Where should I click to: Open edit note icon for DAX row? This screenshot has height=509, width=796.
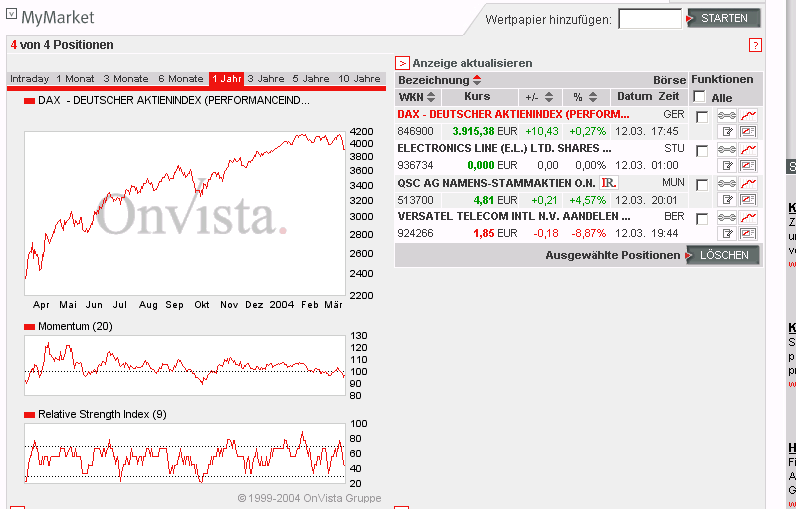(x=727, y=132)
